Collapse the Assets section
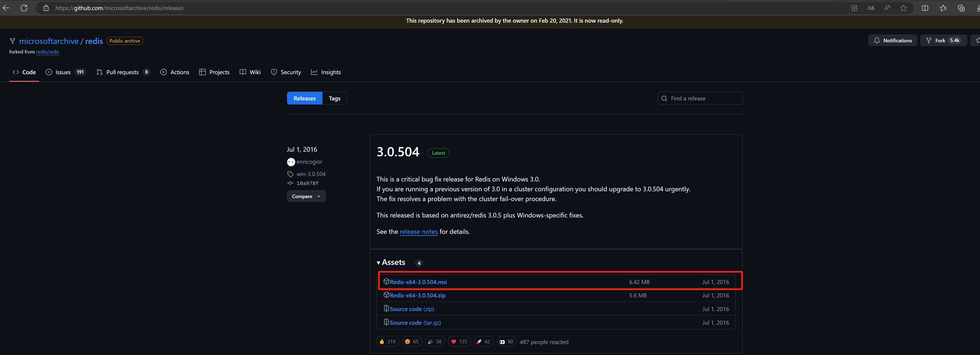This screenshot has width=980, height=355. click(x=391, y=262)
